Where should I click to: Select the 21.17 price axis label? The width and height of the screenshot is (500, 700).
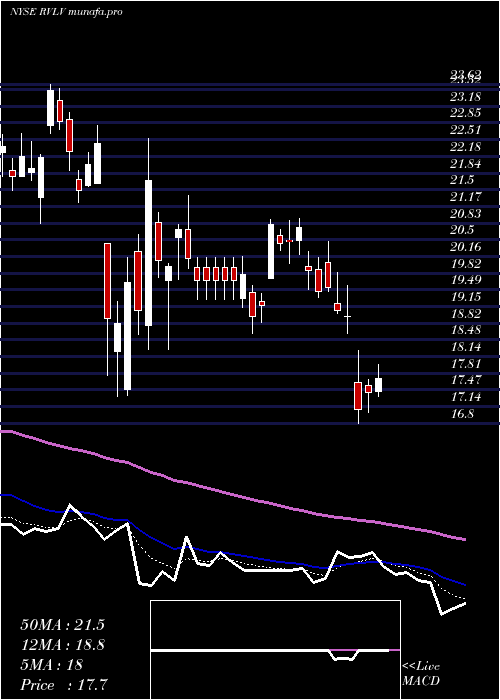tap(465, 197)
